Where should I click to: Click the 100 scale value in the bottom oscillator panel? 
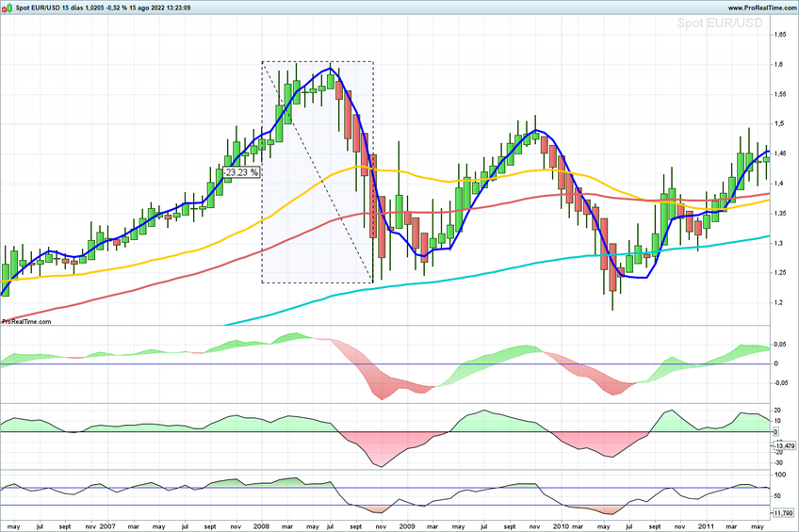tap(779, 475)
